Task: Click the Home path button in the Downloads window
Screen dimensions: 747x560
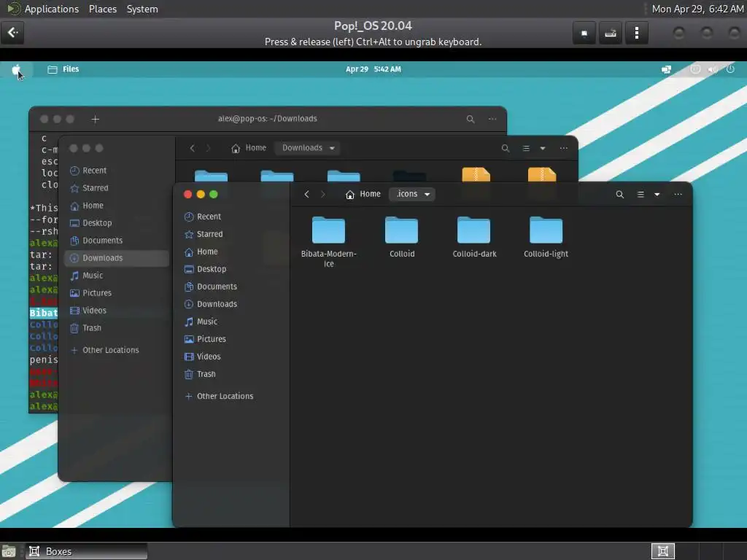Action: [249, 148]
